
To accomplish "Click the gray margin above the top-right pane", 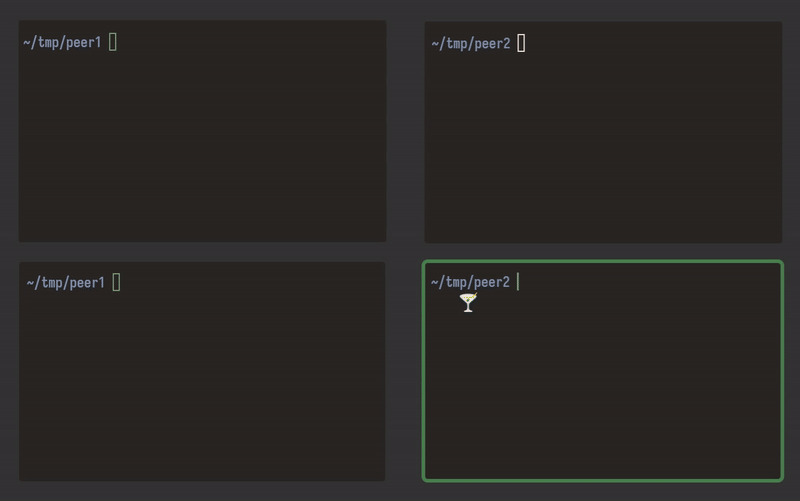I will click(603, 10).
